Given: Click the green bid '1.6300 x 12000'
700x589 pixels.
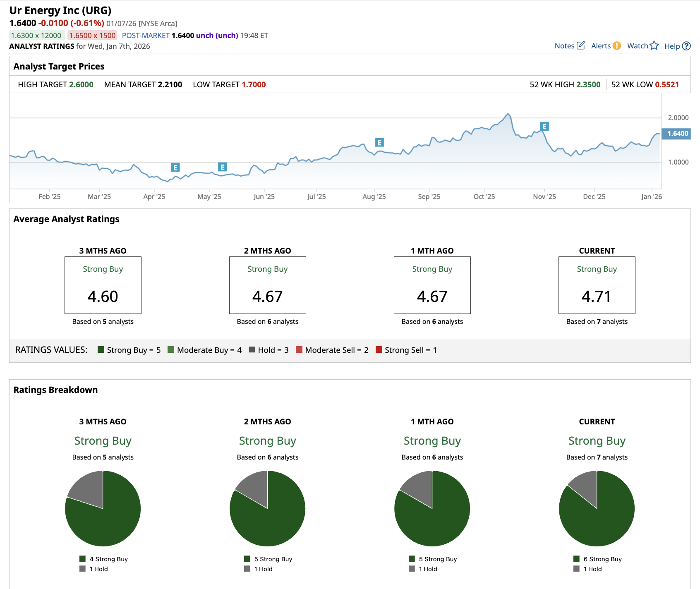Looking at the screenshot, I should click(36, 36).
